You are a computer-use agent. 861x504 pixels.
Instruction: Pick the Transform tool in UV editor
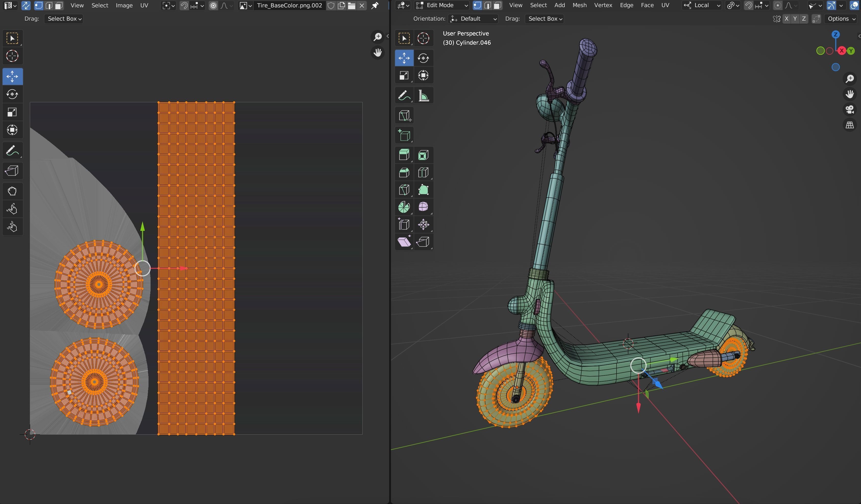12,130
